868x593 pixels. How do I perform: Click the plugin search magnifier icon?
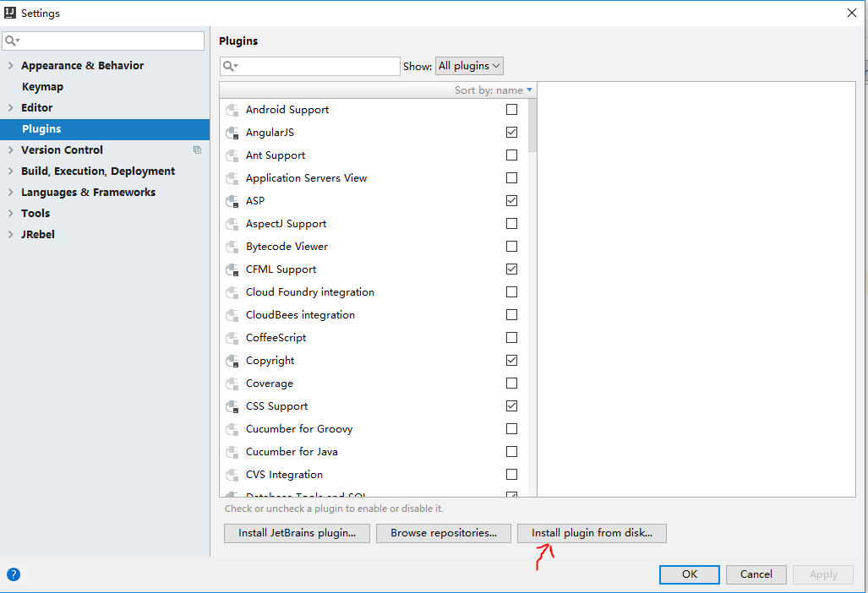coord(230,67)
